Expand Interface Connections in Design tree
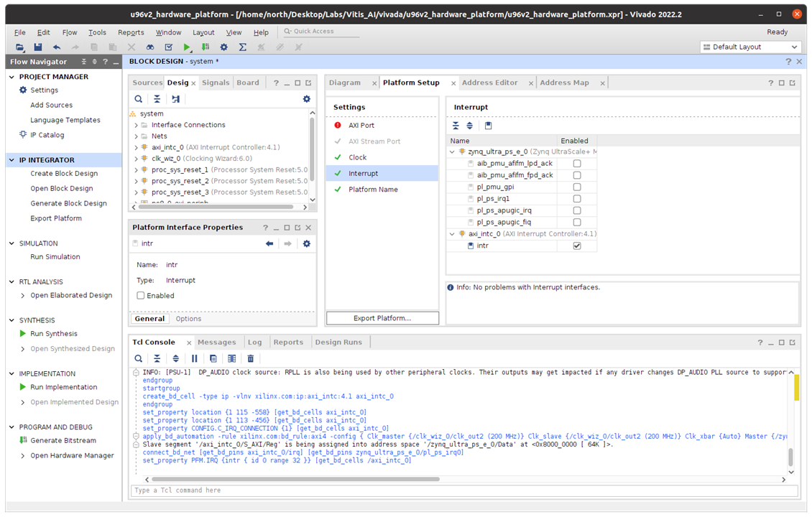The width and height of the screenshot is (812, 517). click(x=137, y=125)
